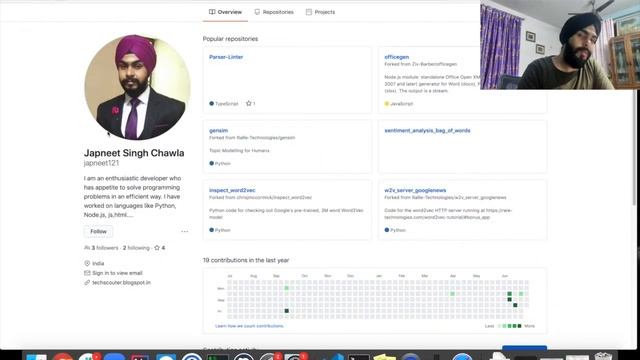
Task: Open the gensim repository link
Action: pos(218,131)
